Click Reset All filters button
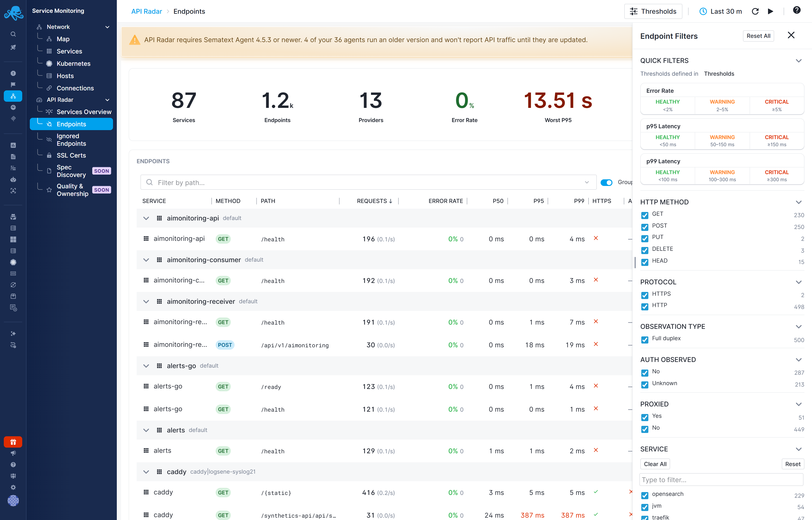The width and height of the screenshot is (812, 520). click(758, 36)
